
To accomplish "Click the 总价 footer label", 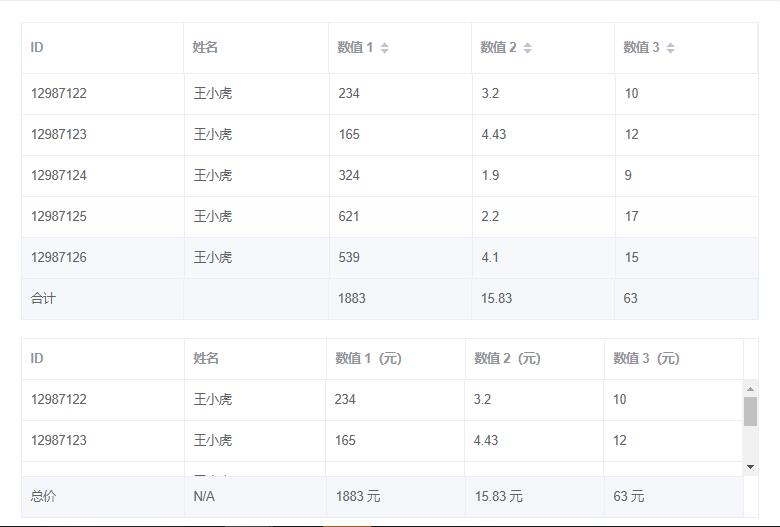I will 43,496.
